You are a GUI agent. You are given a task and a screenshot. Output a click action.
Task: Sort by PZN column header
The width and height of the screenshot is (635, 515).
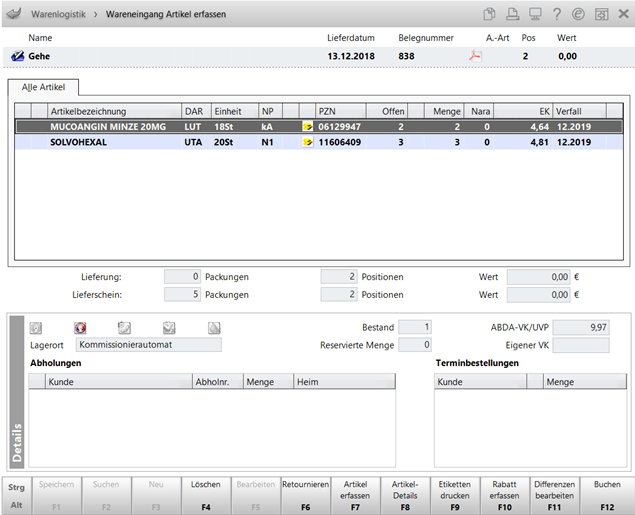click(x=341, y=111)
